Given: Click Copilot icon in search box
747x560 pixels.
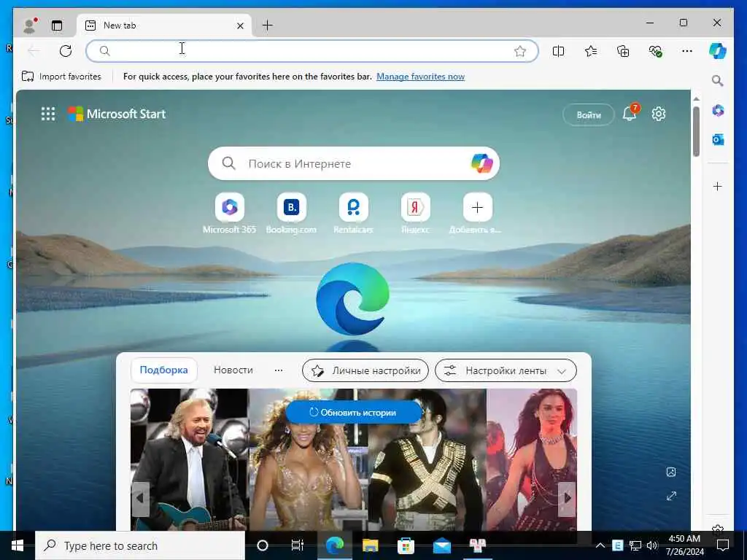Looking at the screenshot, I should click(481, 163).
